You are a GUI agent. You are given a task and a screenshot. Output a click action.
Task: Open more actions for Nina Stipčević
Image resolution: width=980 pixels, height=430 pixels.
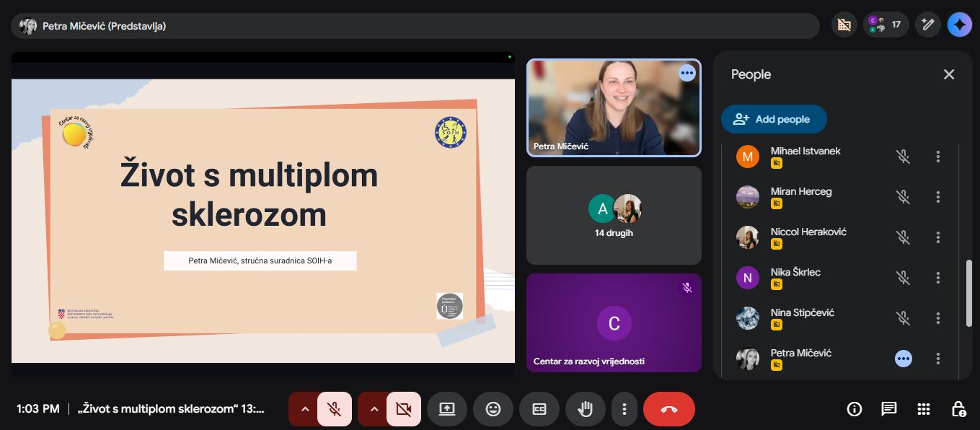938,318
